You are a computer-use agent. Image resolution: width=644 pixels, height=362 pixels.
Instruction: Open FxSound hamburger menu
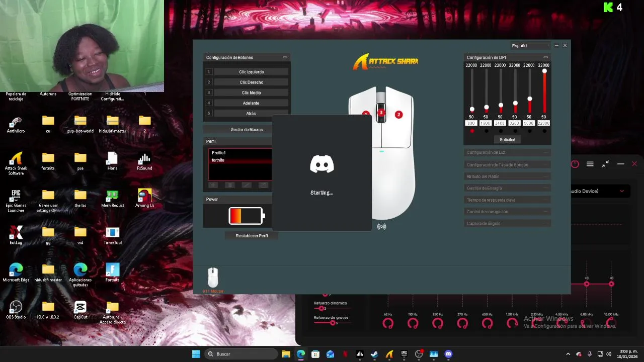[x=590, y=164]
